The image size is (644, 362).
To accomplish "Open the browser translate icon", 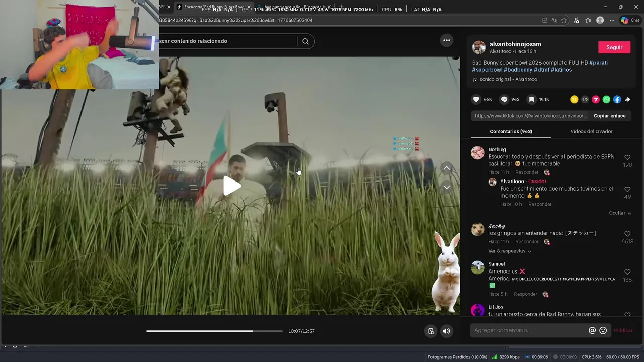I will pos(554,20).
